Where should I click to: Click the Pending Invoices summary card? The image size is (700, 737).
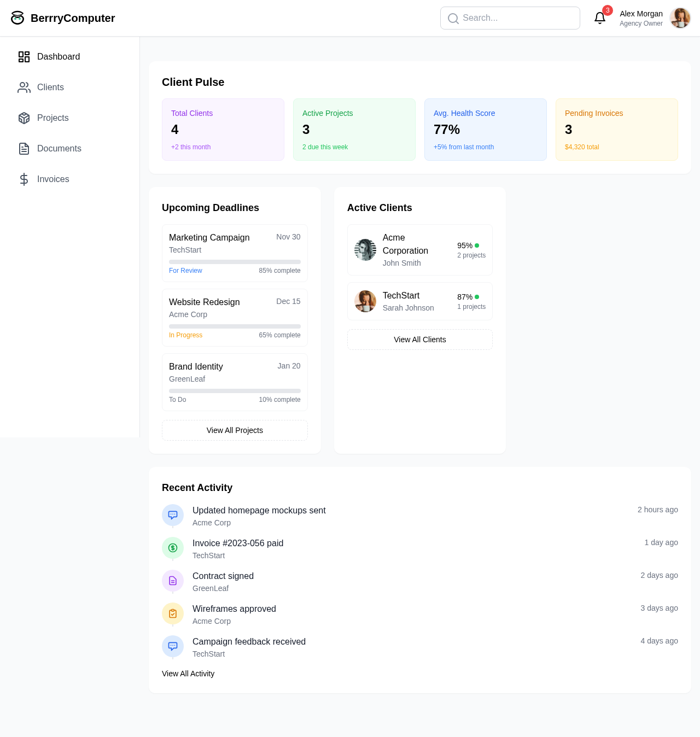616,130
